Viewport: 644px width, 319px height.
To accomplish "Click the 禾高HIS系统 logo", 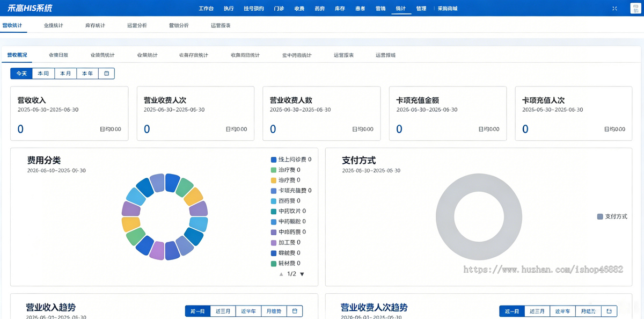I will point(30,9).
